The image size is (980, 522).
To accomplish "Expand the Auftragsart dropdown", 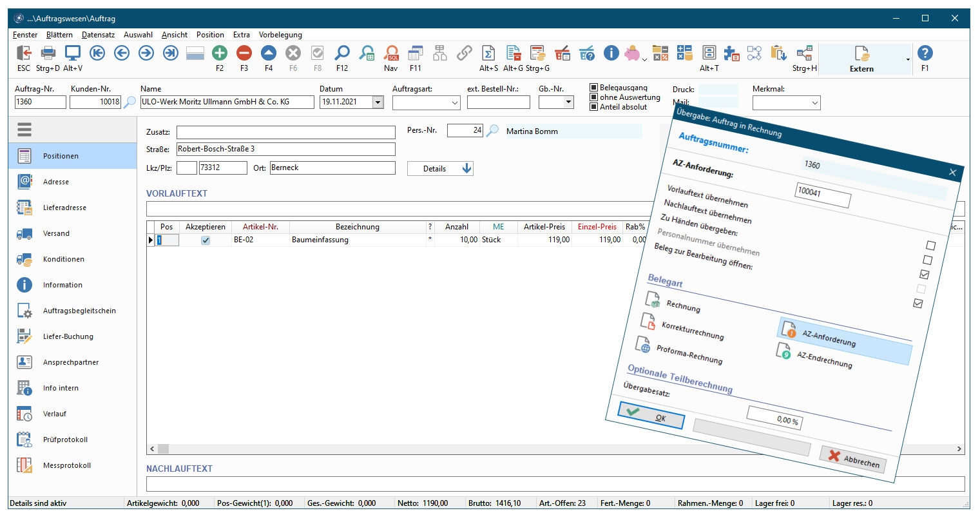I will pyautogui.click(x=454, y=102).
